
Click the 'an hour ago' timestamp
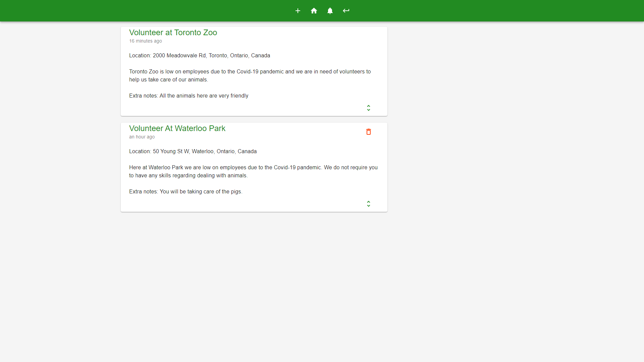coord(142,137)
